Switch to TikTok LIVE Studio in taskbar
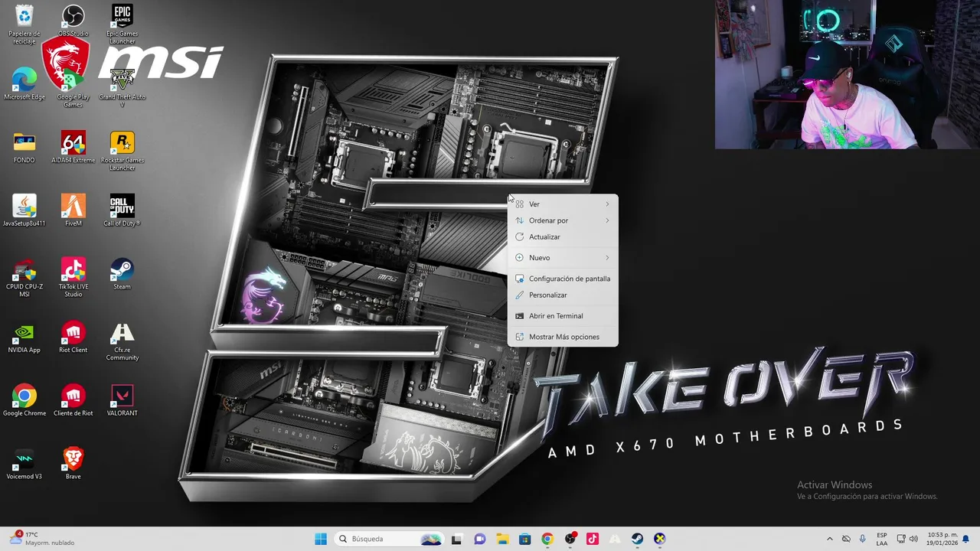980x551 pixels. (592, 539)
